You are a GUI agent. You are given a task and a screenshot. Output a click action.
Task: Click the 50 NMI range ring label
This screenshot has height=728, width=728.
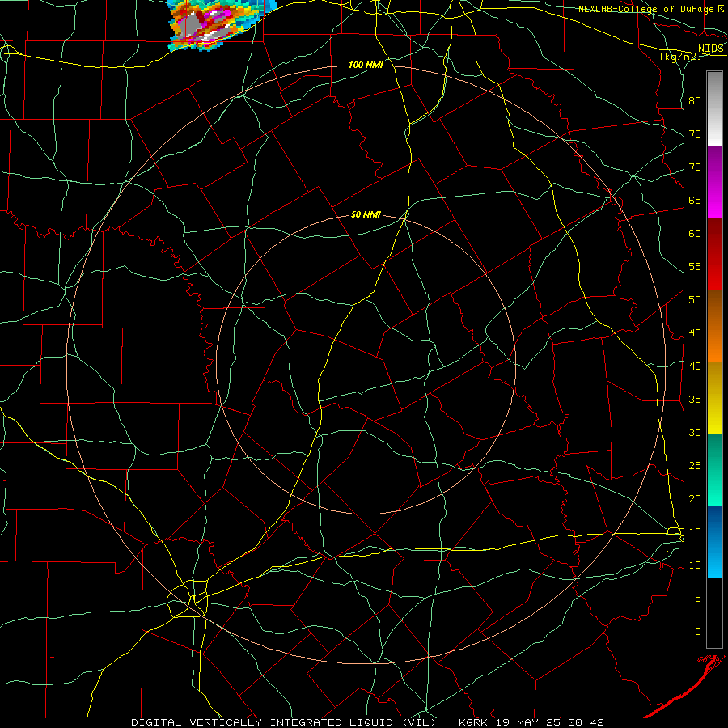[366, 214]
